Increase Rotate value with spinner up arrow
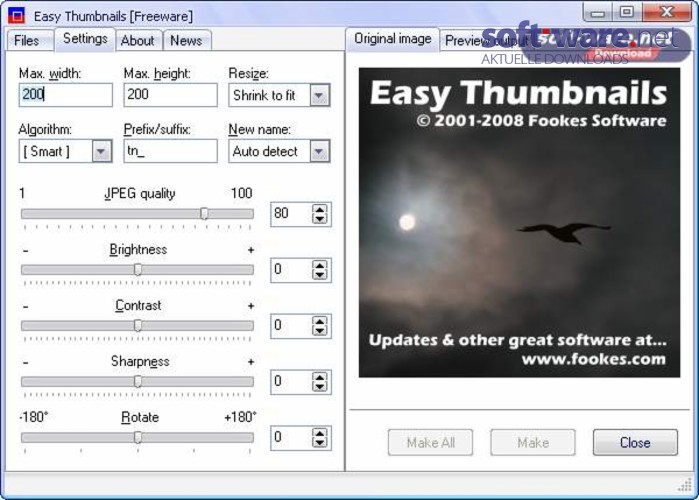The image size is (699, 500). coord(320,433)
